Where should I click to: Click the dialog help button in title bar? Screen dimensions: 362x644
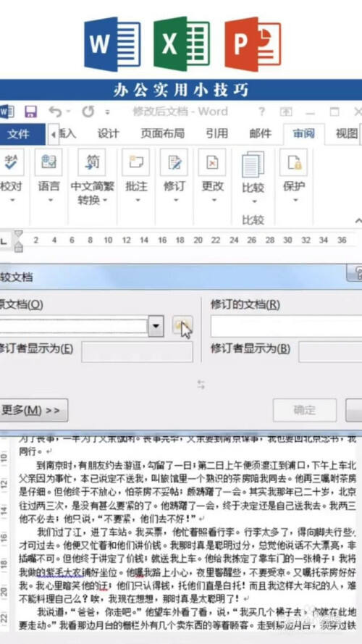[x=354, y=273]
